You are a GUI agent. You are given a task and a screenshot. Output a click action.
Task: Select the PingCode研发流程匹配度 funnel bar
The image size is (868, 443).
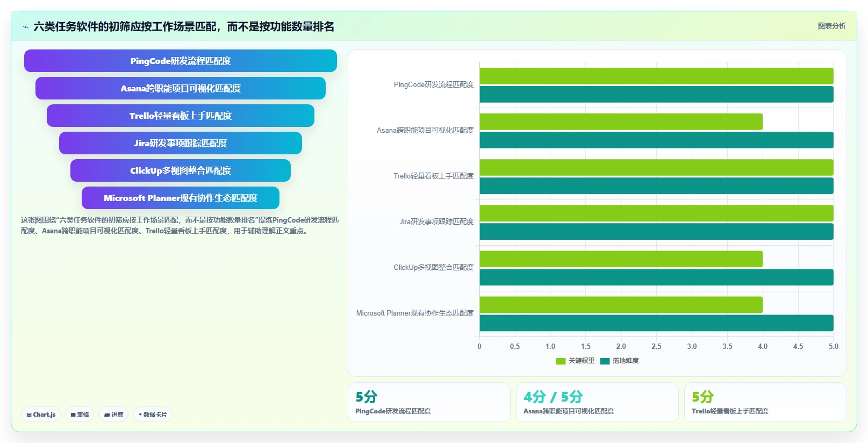[181, 61]
